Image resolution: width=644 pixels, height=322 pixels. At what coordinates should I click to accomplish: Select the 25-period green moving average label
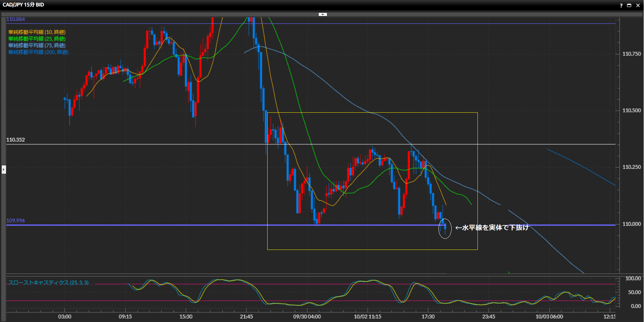pos(37,39)
